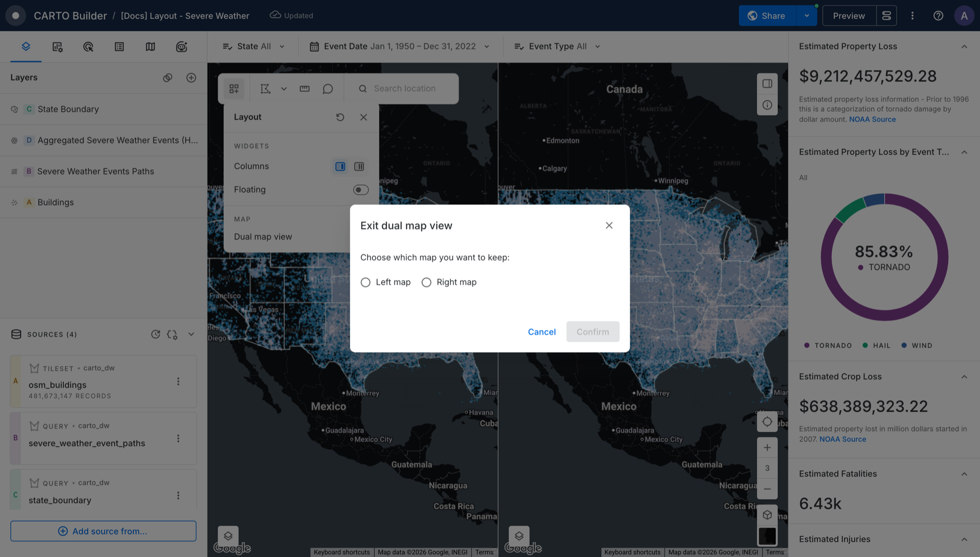Click the HAIL legend color dot

(865, 345)
